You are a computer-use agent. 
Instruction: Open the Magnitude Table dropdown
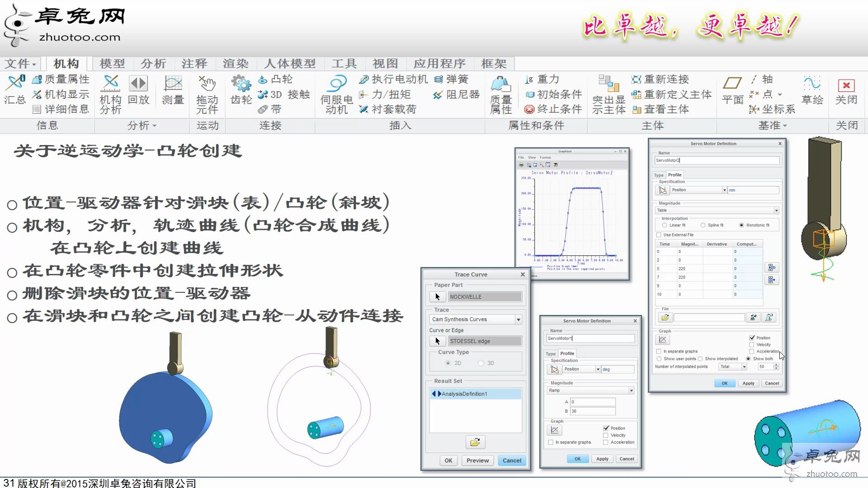(776, 210)
